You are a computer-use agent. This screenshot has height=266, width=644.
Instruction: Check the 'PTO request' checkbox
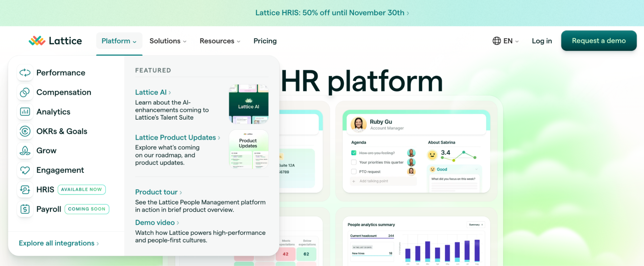(x=354, y=171)
